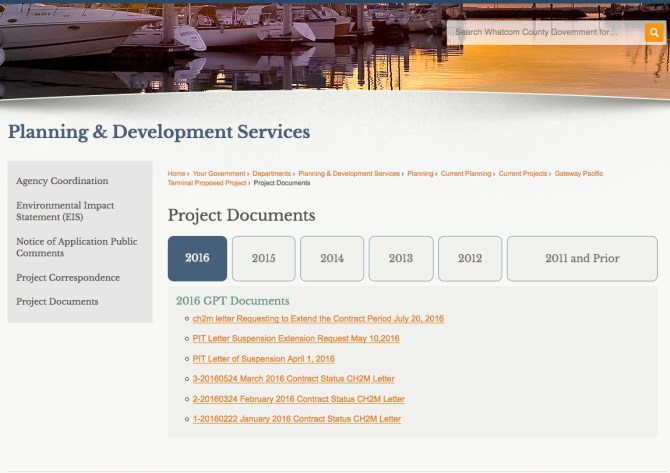Switch to the 2015 tab
The width and height of the screenshot is (670, 473).
point(263,258)
